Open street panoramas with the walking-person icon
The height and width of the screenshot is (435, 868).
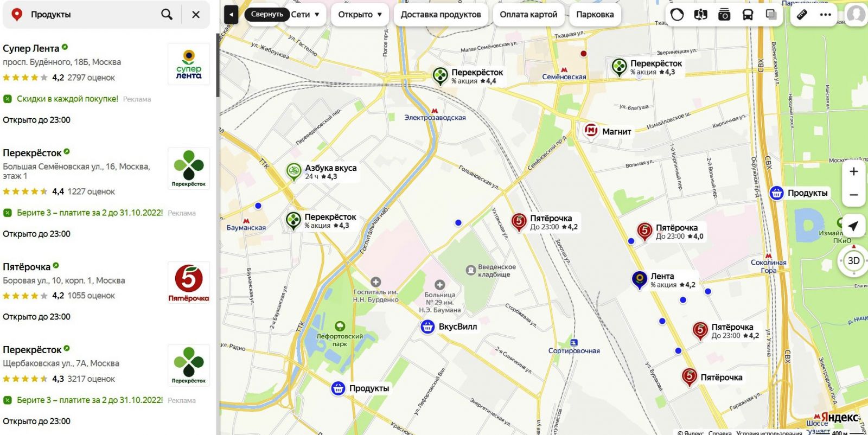(700, 15)
